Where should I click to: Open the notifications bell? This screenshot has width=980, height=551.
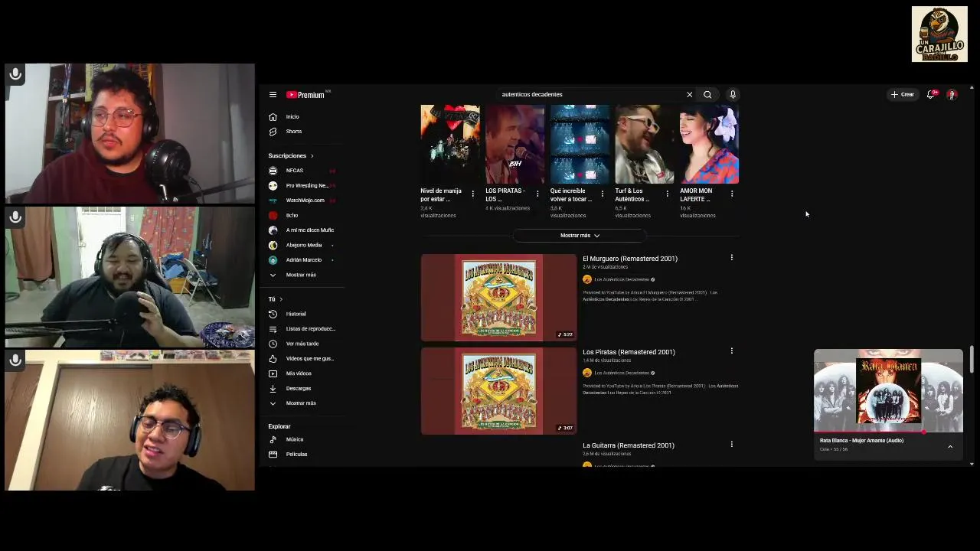pos(930,95)
